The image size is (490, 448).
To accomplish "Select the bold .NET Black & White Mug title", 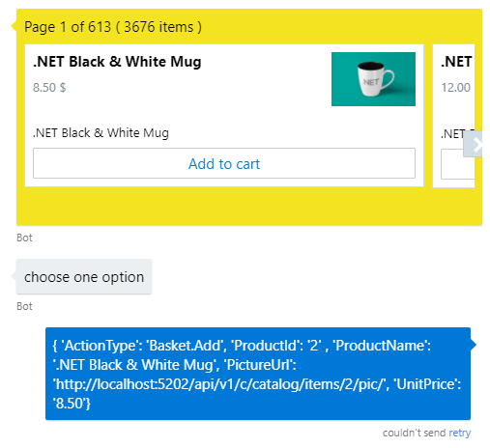I will [117, 62].
